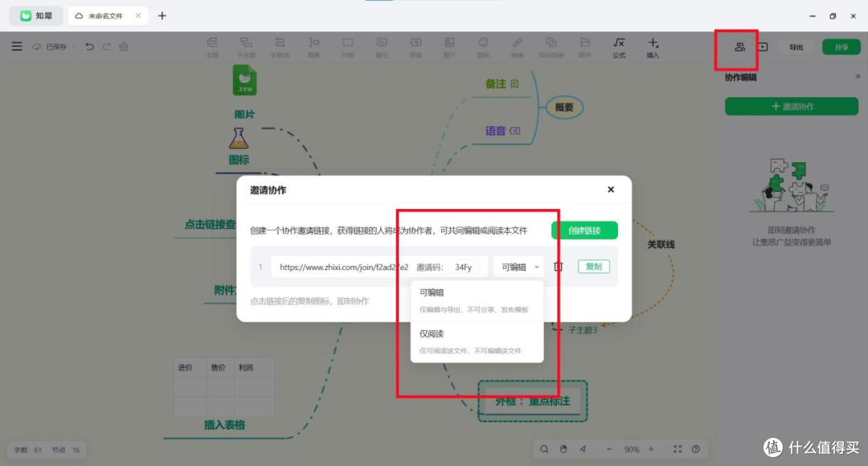Select the 图片 image tool
868x466 pixels.
[x=449, y=47]
